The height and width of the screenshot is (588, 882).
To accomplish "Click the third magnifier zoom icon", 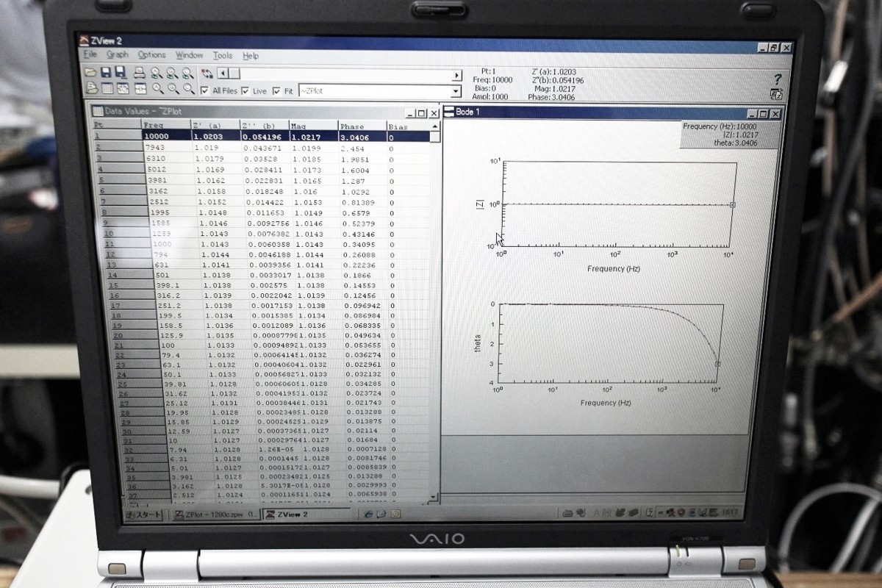I will [189, 89].
